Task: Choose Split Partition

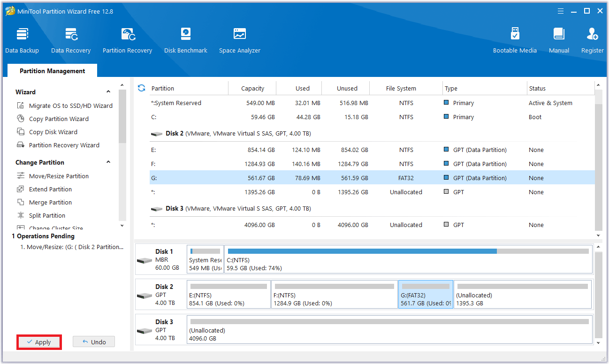Action: (41, 215)
